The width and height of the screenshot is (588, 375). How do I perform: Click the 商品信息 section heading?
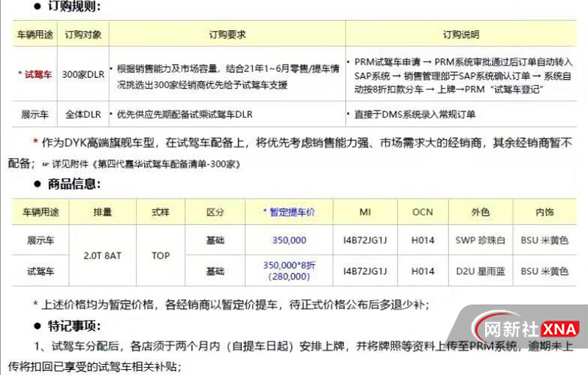74,184
